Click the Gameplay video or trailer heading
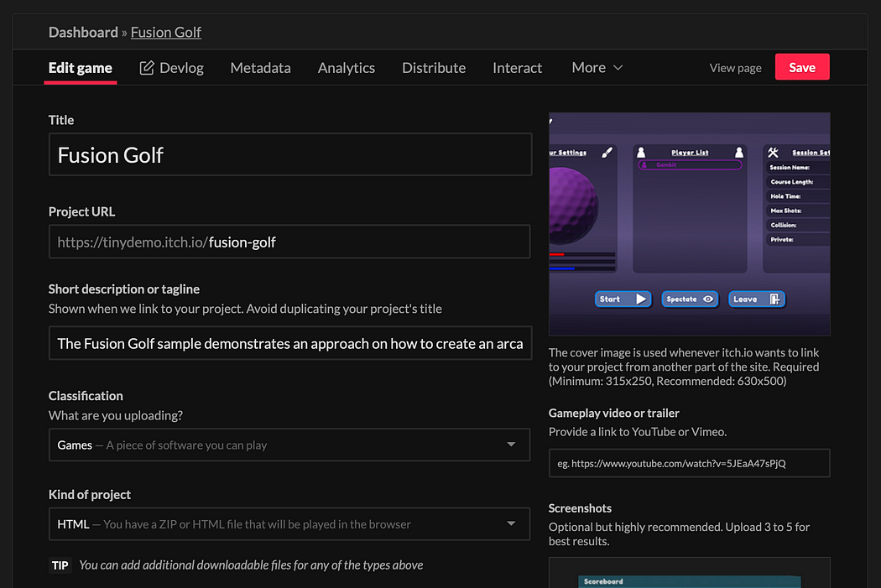Viewport: 881px width, 588px height. point(613,413)
